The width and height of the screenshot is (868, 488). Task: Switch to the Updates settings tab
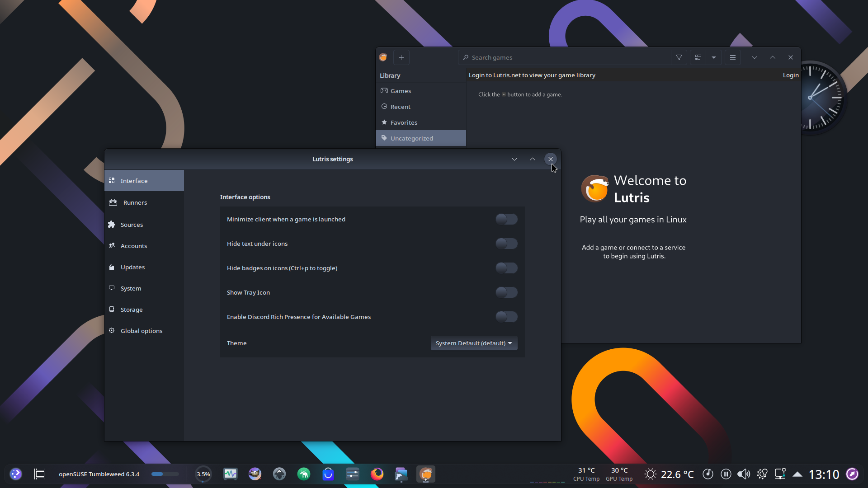tap(144, 267)
